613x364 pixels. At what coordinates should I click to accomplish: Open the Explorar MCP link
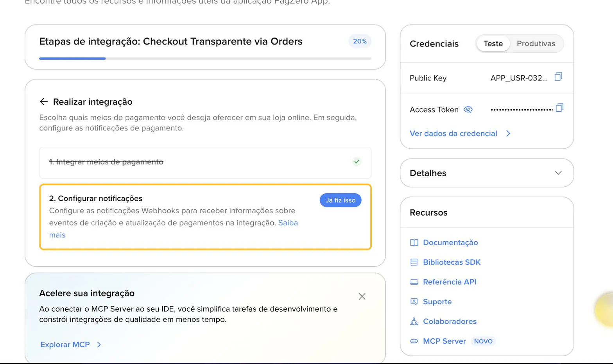[x=65, y=344]
